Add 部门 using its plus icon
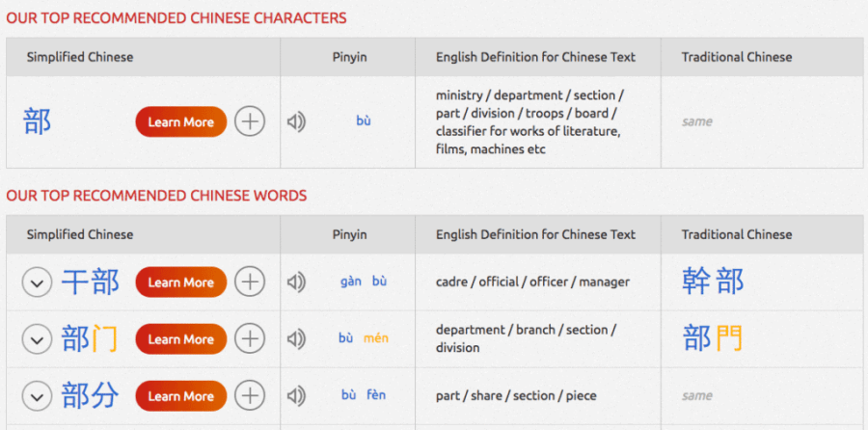The image size is (868, 430). coord(250,338)
